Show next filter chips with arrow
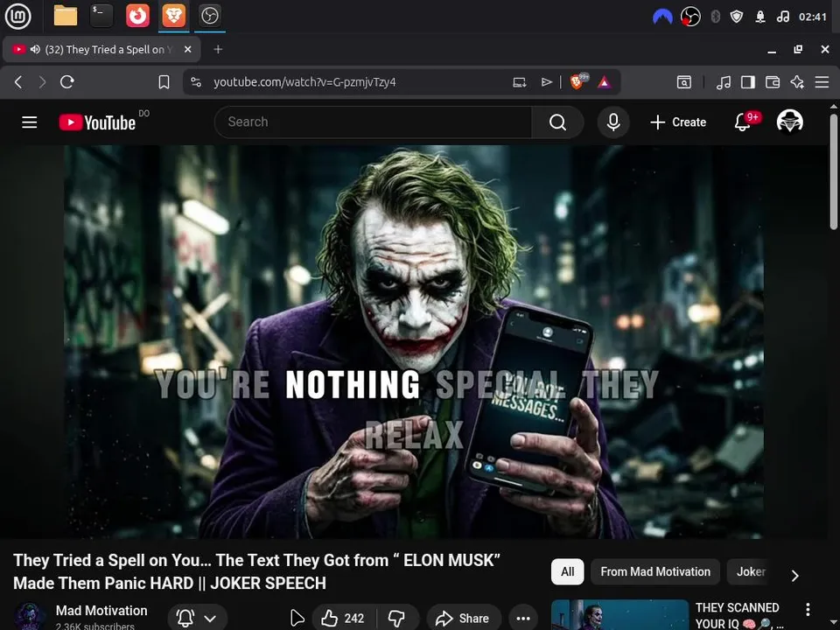840x630 pixels. 795,576
